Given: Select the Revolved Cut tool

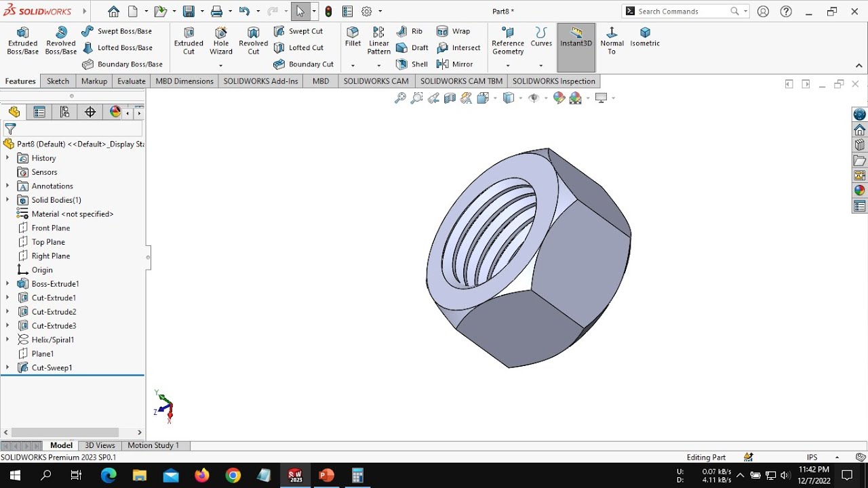Looking at the screenshot, I should pyautogui.click(x=254, y=41).
